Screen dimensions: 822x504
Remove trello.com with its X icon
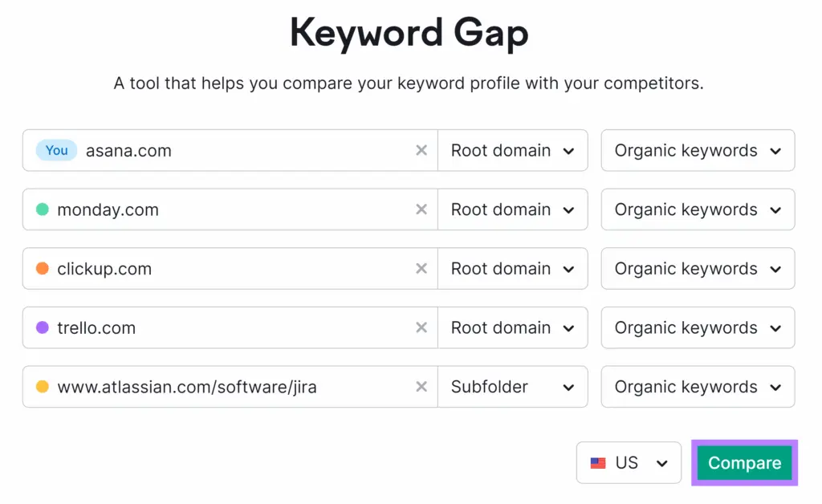pos(421,328)
